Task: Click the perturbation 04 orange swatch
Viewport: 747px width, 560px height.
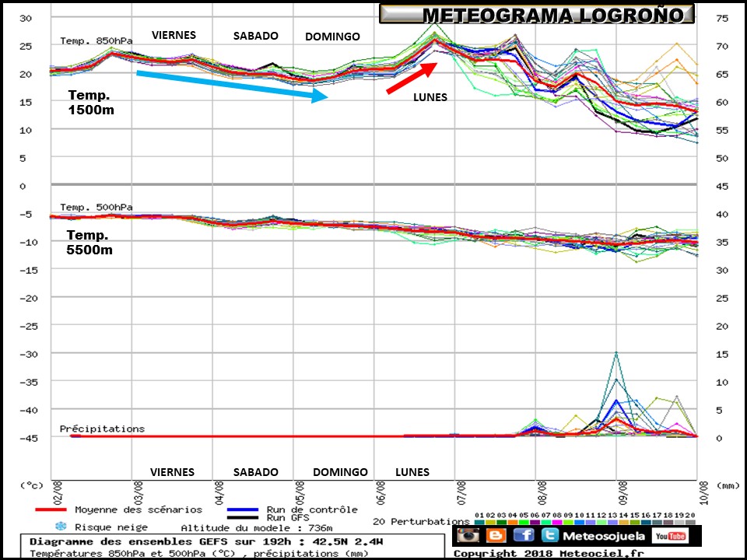Action: coord(514,523)
